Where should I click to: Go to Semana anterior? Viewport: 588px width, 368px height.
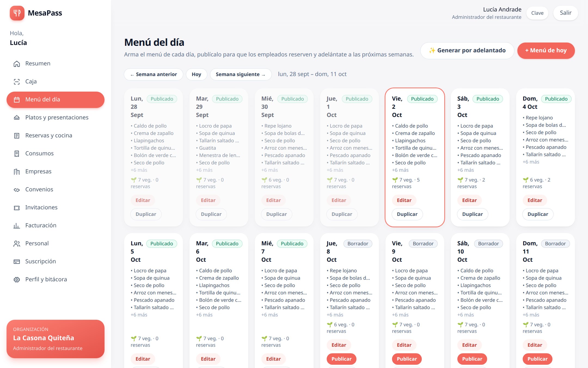154,74
